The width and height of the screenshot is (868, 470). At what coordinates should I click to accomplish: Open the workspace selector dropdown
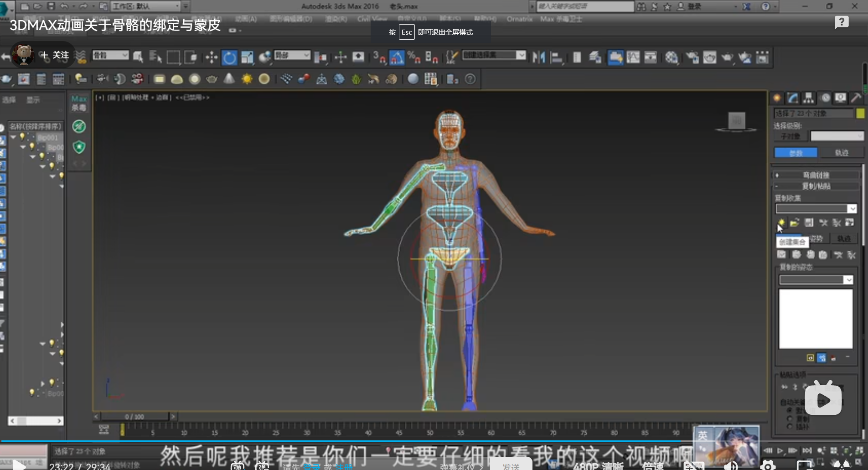tap(146, 6)
